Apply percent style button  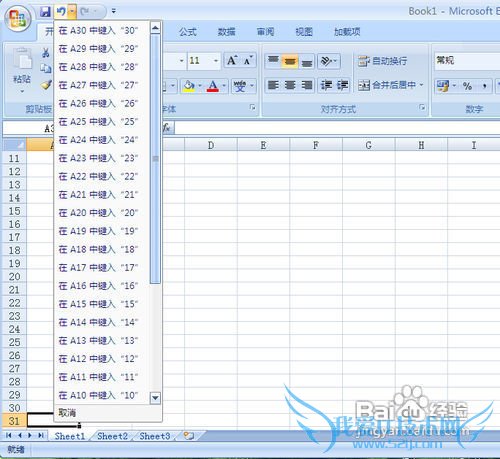coord(467,86)
